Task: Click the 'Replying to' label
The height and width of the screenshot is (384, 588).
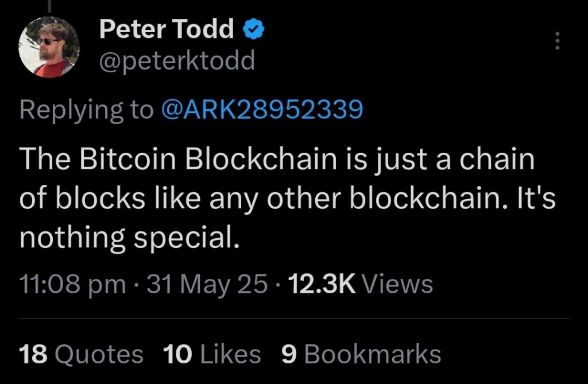Action: click(87, 110)
